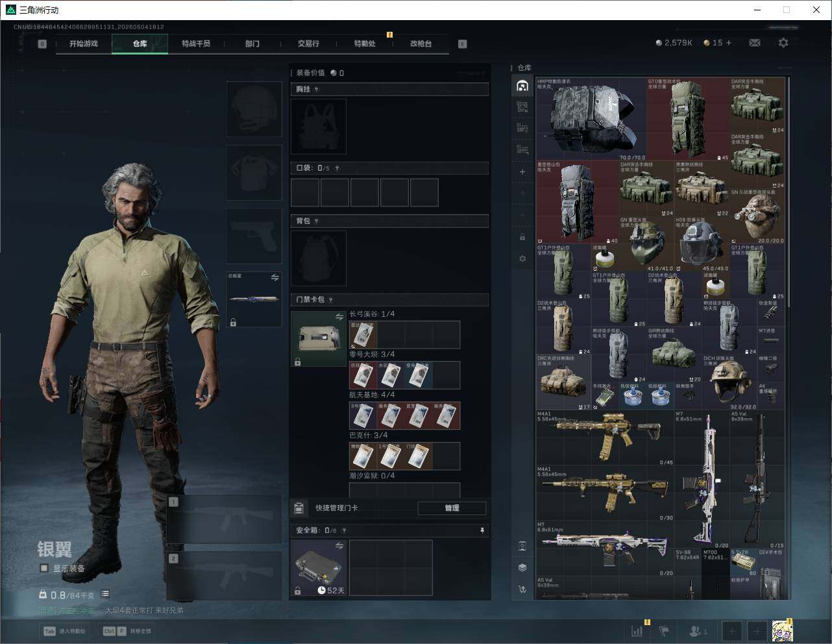Open the mail inbox icon
This screenshot has width=832, height=644.
click(755, 43)
